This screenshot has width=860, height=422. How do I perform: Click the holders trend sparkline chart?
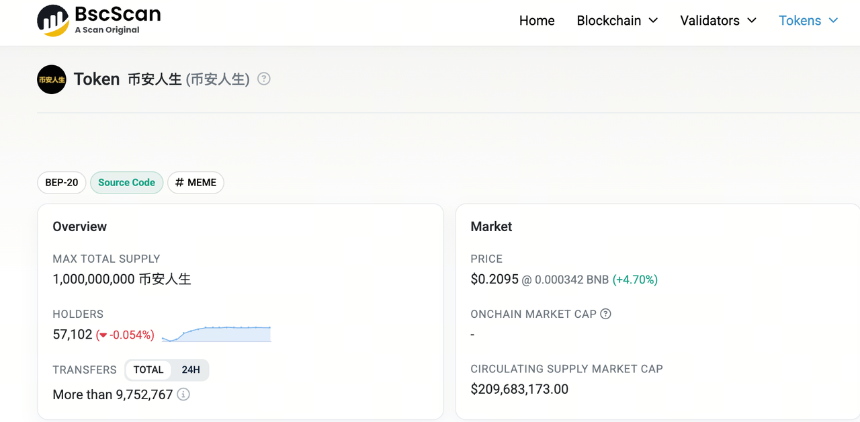[216, 334]
